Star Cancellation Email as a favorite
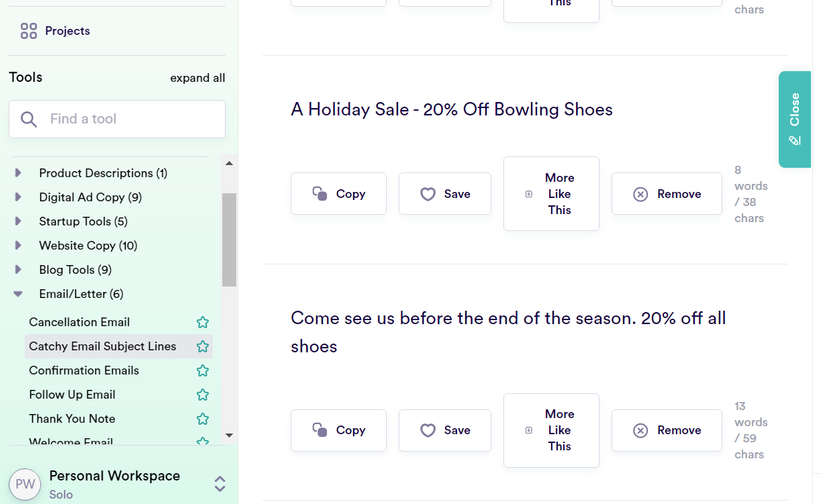The height and width of the screenshot is (504, 821). 203,322
